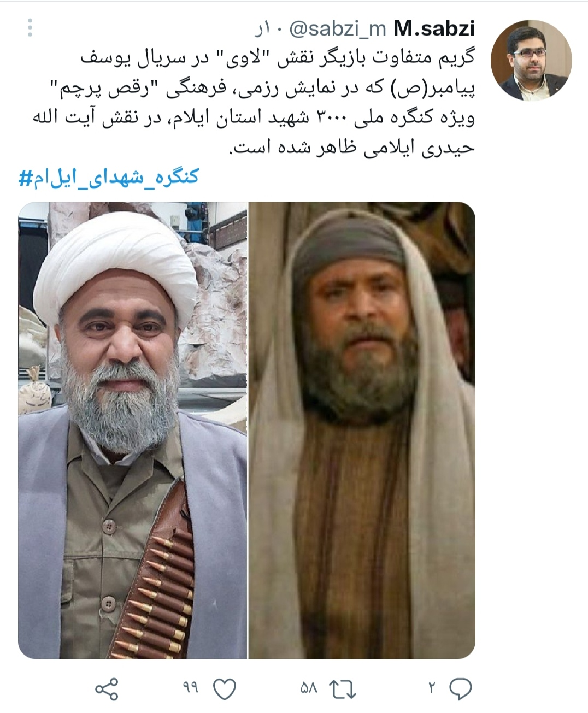Reply using the speech bubble icon

click(x=461, y=689)
